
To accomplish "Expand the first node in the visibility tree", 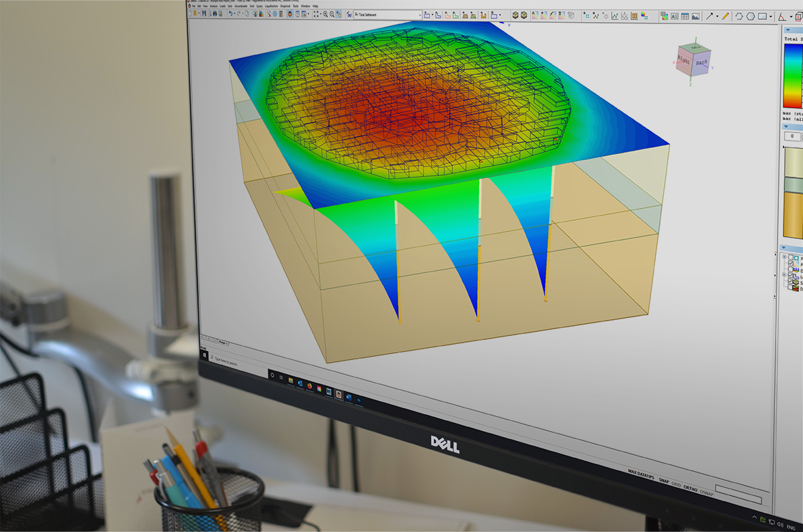I will [x=784, y=257].
